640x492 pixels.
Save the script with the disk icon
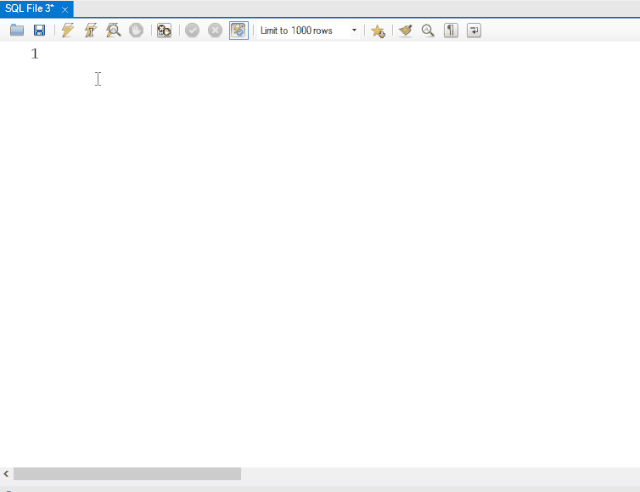(x=39, y=31)
